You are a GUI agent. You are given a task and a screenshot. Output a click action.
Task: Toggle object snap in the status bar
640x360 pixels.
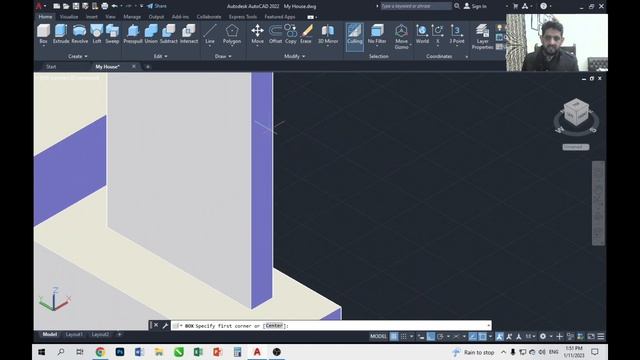click(482, 336)
